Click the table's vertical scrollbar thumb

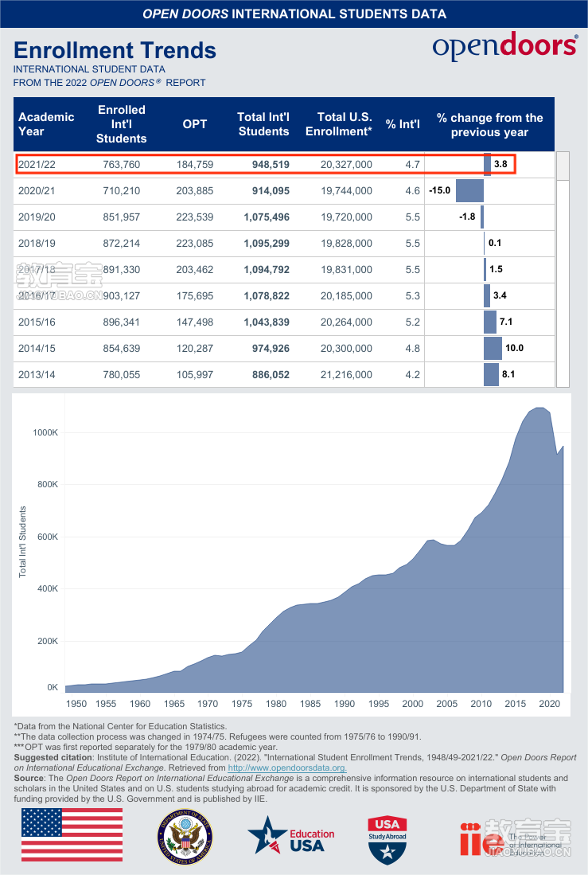coord(563,166)
